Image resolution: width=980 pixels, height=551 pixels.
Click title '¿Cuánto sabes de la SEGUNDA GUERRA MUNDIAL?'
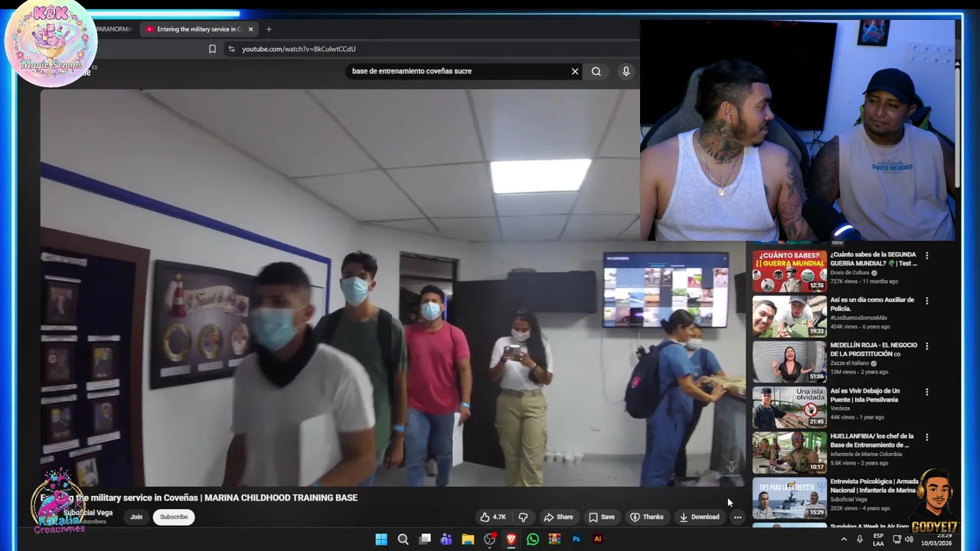tap(874, 259)
